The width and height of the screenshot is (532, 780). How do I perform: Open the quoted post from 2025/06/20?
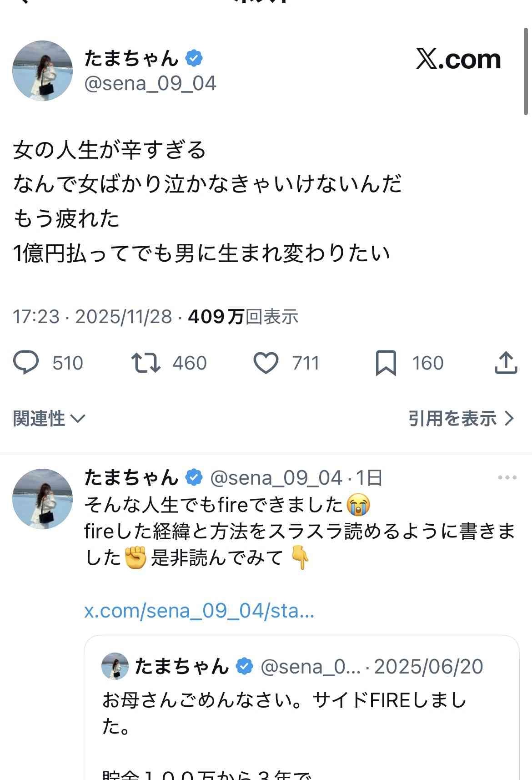pos(301,710)
